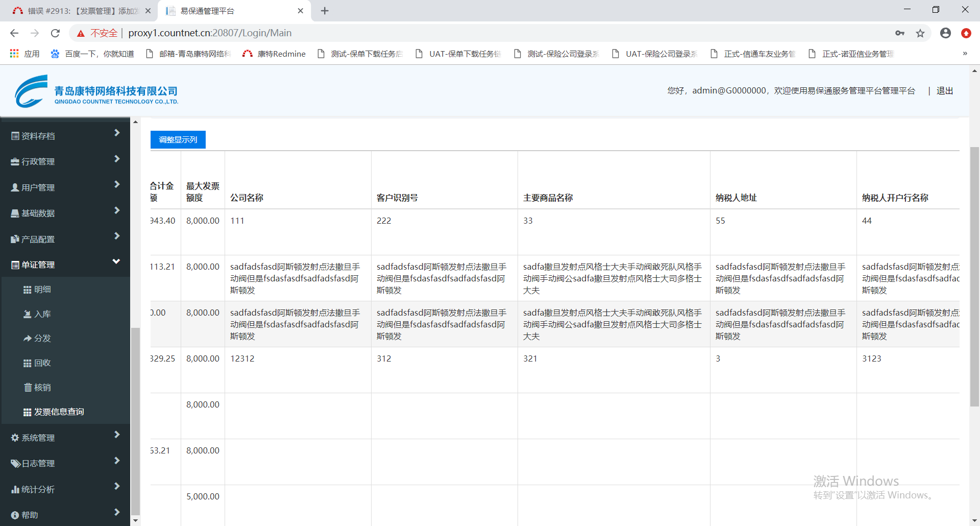Expand the 系统管理 menu chevron
This screenshot has width=980, height=526.
[x=116, y=435]
